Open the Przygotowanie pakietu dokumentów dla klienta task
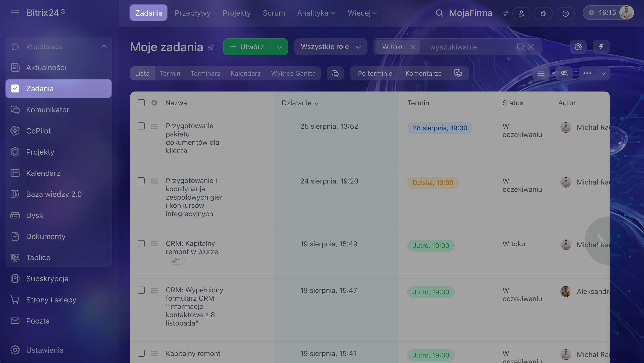Screen dimensions: 644x363 pos(192,138)
